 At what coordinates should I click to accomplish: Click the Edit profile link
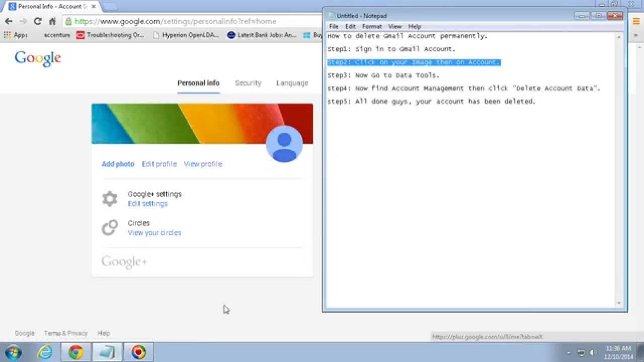click(x=159, y=164)
